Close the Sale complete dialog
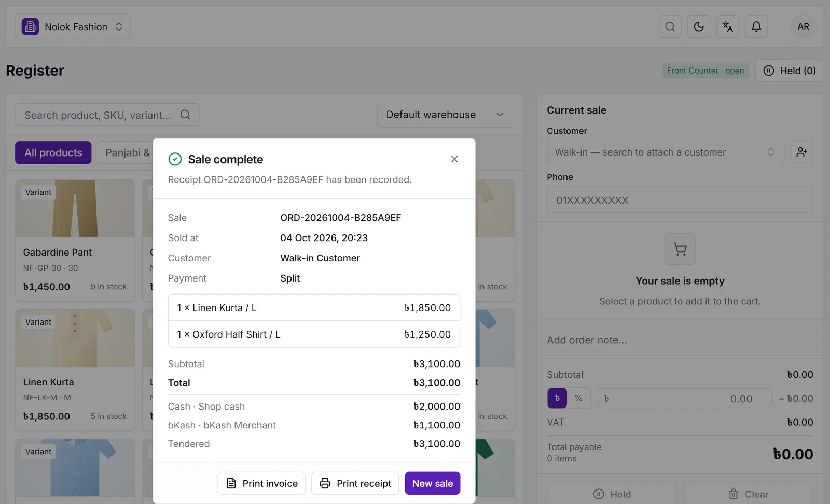This screenshot has height=504, width=830. click(454, 159)
